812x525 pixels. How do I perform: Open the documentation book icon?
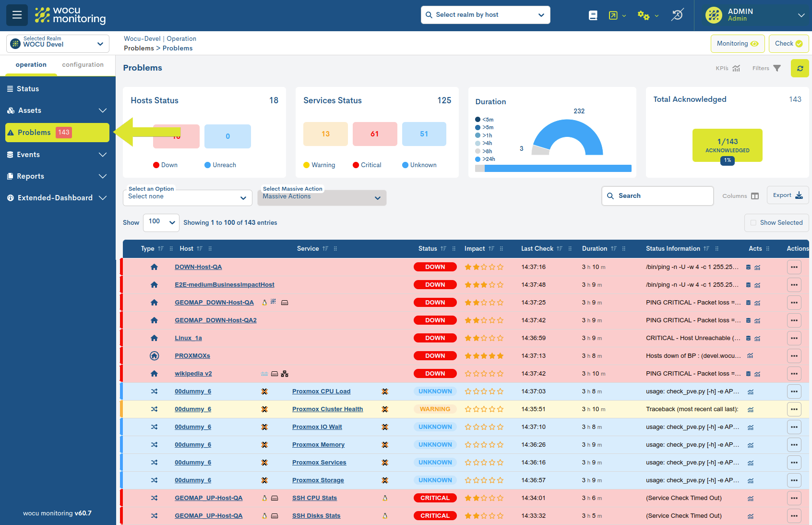pos(593,15)
